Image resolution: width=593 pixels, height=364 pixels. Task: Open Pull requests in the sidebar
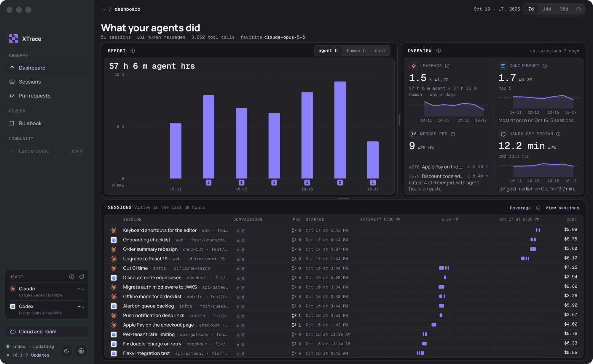(x=47, y=96)
